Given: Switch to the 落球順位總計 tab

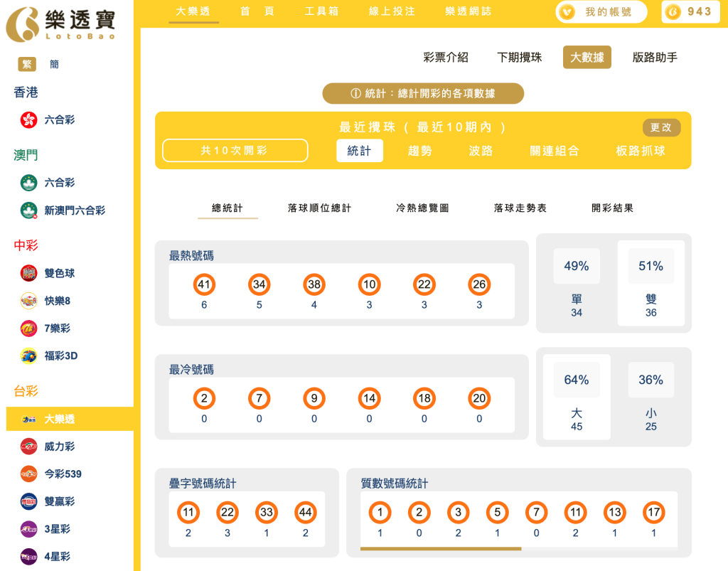Looking at the screenshot, I should click(319, 208).
